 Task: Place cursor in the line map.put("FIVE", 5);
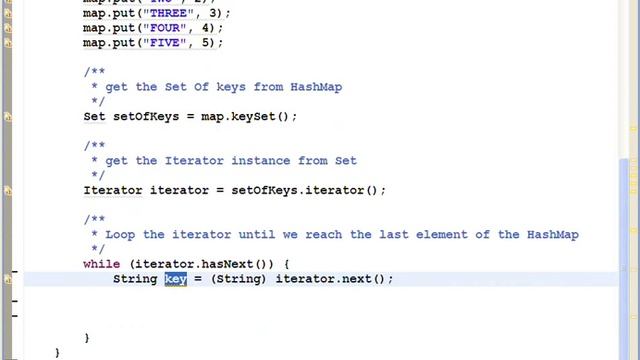pos(153,42)
